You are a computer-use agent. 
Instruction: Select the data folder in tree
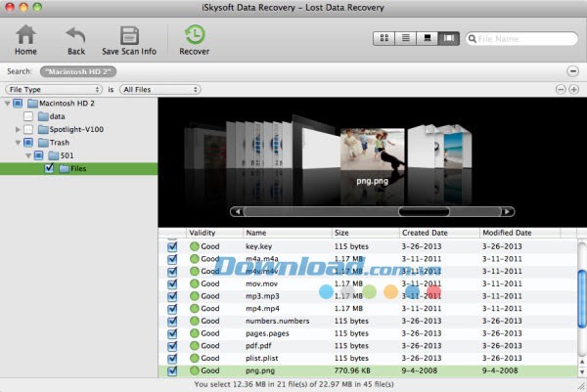[58, 116]
